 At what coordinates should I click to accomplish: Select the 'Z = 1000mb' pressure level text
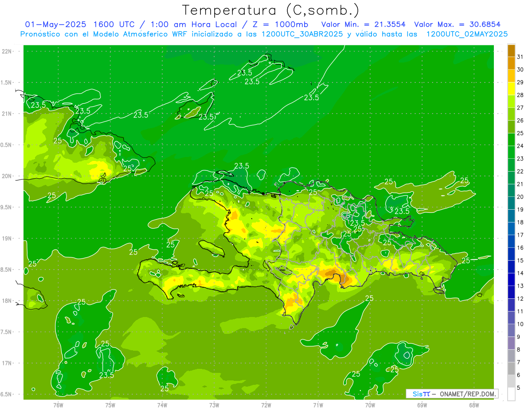(280, 24)
